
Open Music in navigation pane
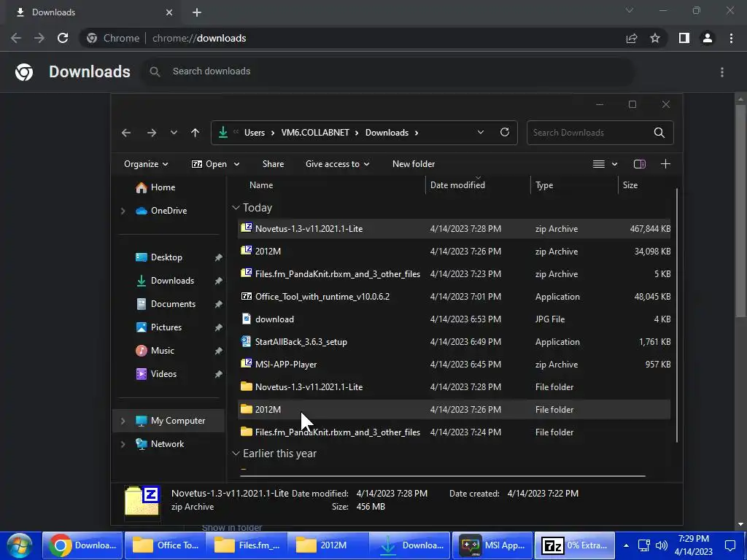coord(163,351)
